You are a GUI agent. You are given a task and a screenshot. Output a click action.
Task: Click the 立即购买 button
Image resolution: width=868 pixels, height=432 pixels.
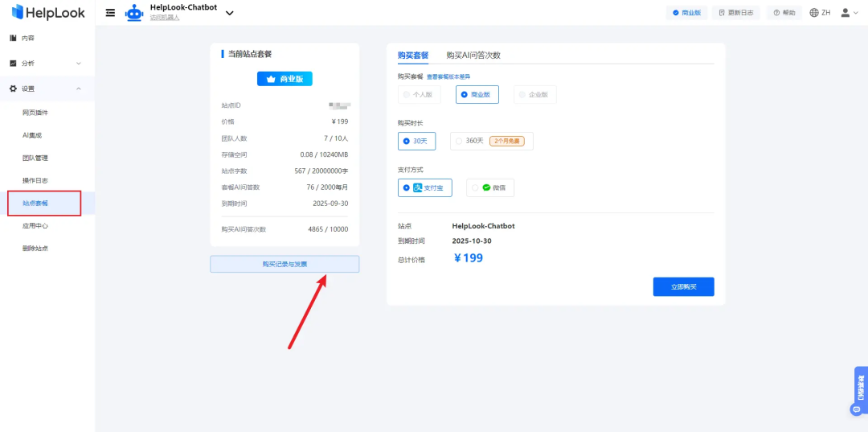684,287
